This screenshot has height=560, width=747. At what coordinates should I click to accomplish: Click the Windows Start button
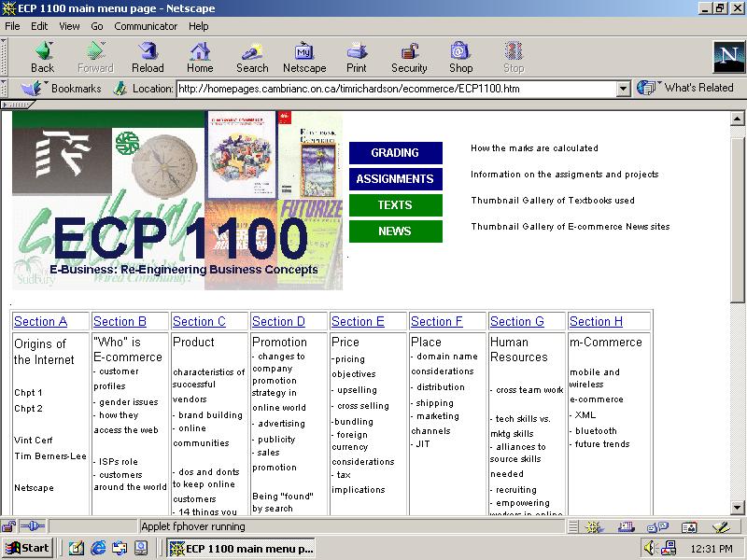pos(28,548)
